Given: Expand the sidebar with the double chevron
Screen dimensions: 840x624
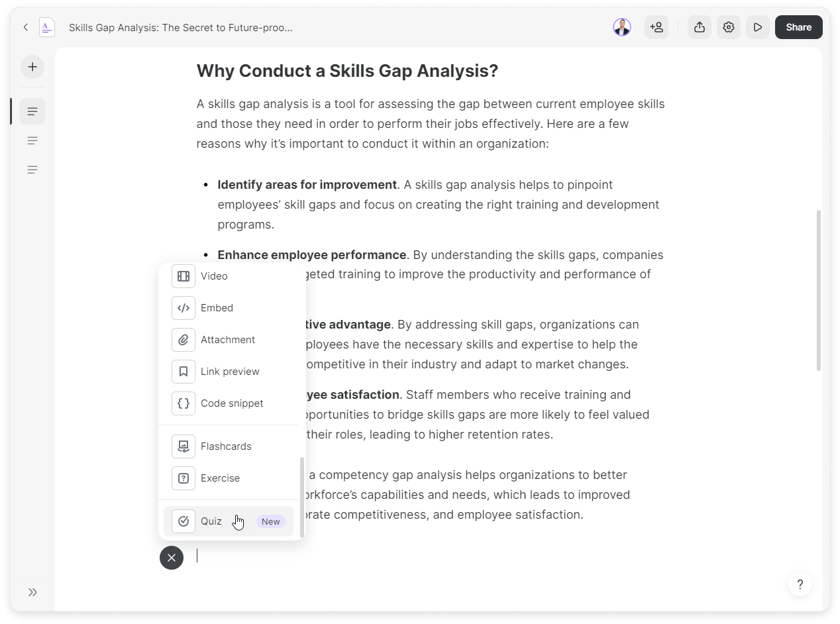Looking at the screenshot, I should pyautogui.click(x=32, y=592).
